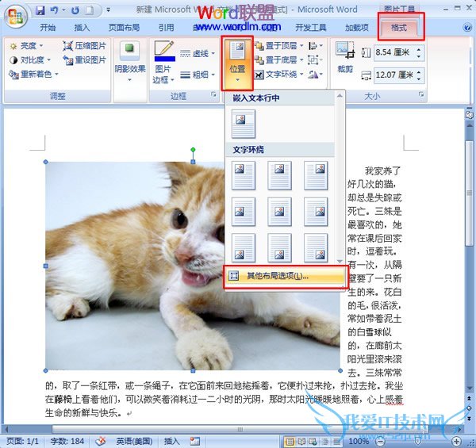This screenshot has width=476, height=448.
Task: Click the Align objects icon
Action: pyautogui.click(x=316, y=46)
